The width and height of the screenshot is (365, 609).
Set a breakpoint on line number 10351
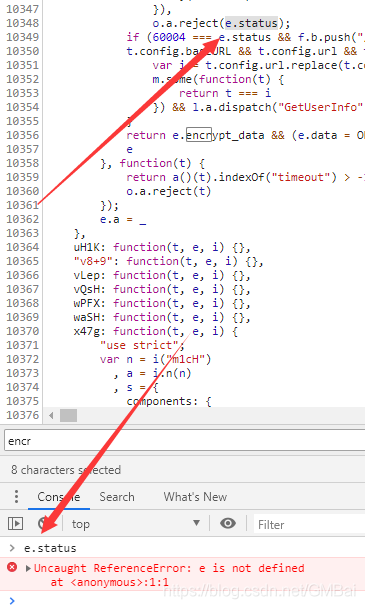click(x=23, y=65)
